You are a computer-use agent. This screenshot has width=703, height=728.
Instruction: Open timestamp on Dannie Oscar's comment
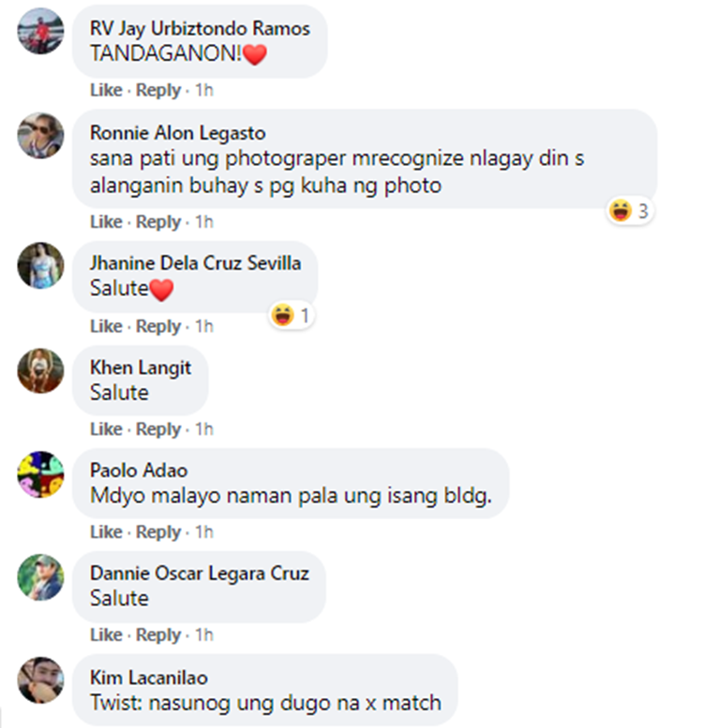[x=203, y=635]
